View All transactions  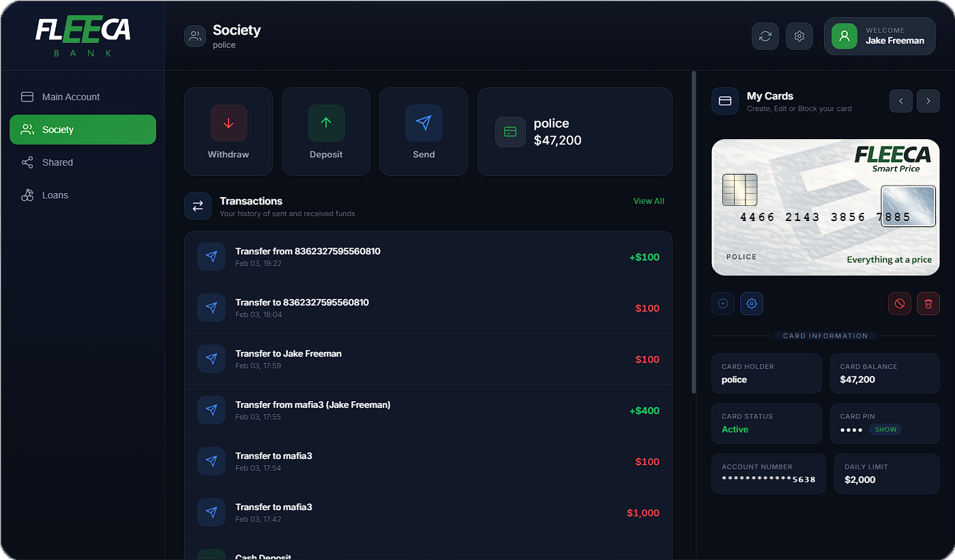(649, 201)
